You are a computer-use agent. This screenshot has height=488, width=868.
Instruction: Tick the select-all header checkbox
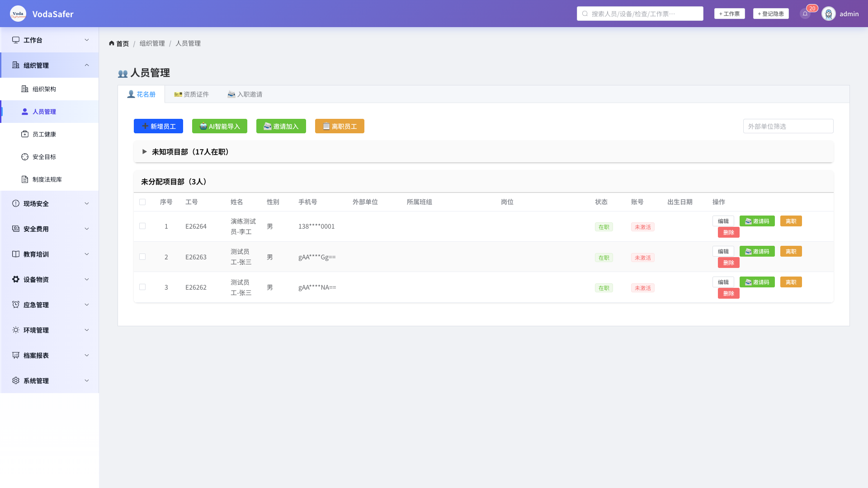point(142,202)
